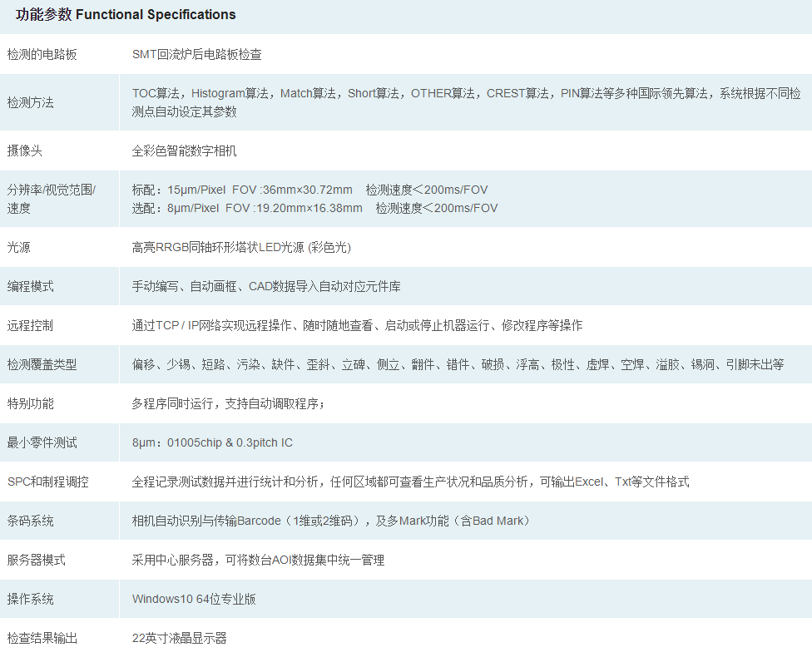Click the 功能参数 Functional Specifications heading
The image size is (812, 657).
point(126,14)
